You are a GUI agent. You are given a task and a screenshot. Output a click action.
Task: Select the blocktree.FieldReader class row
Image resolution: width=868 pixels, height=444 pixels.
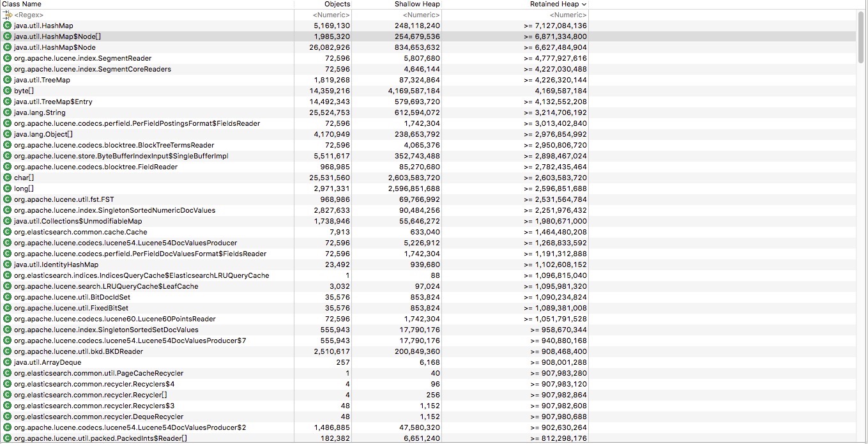click(428, 167)
